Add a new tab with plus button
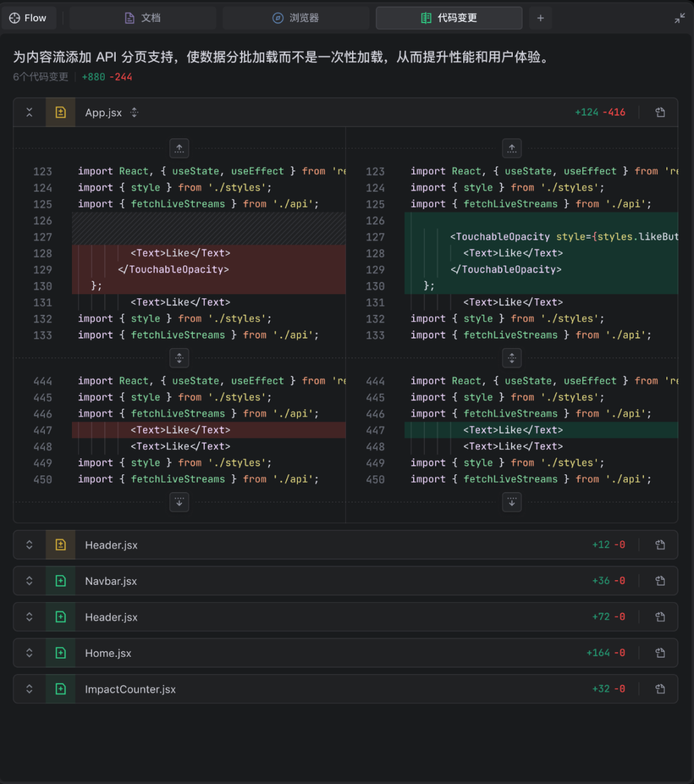The height and width of the screenshot is (784, 694). 540,18
